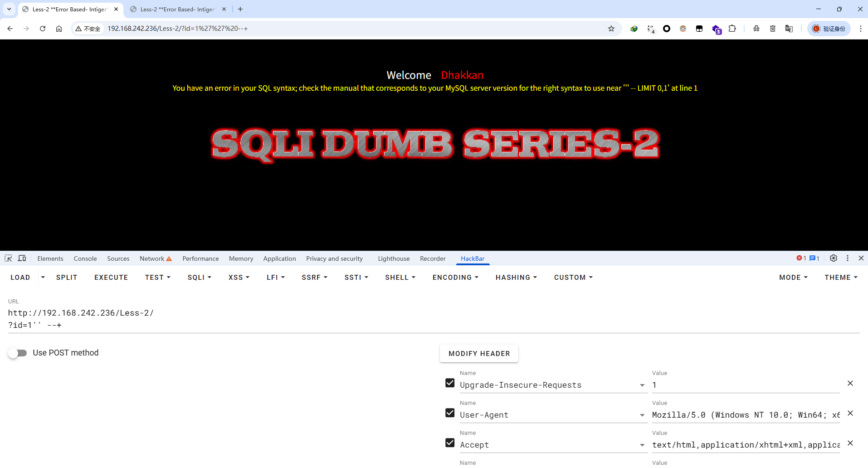Open the ENCODING dropdown menu

[456, 277]
